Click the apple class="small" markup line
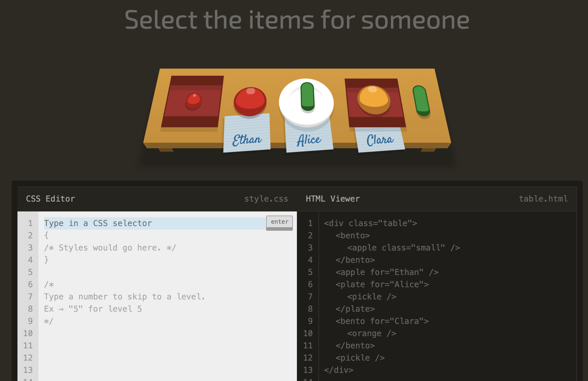 pyautogui.click(x=403, y=248)
